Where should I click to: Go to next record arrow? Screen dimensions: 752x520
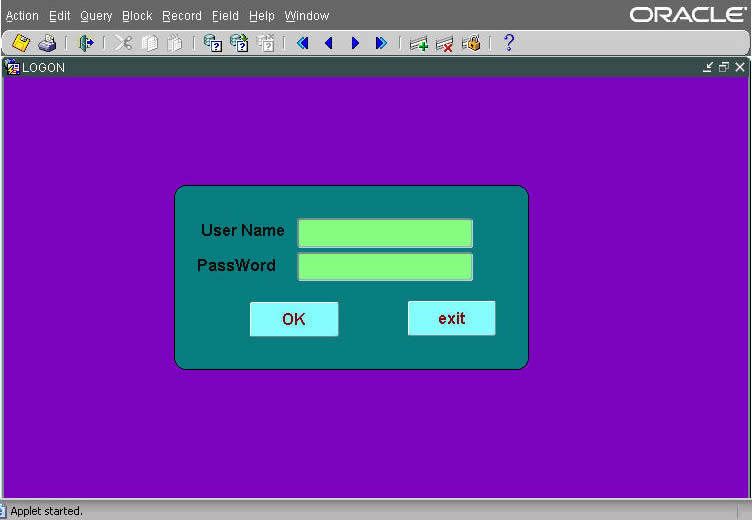coord(354,43)
